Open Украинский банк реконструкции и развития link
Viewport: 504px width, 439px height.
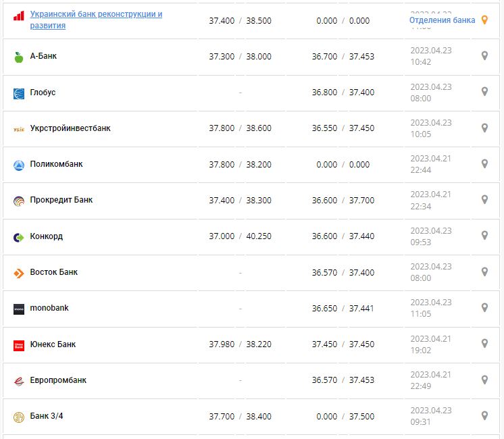pos(96,20)
